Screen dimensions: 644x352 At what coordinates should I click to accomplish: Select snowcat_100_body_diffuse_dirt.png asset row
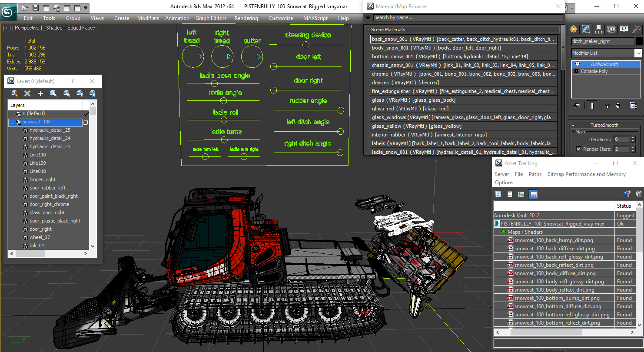[554, 273]
